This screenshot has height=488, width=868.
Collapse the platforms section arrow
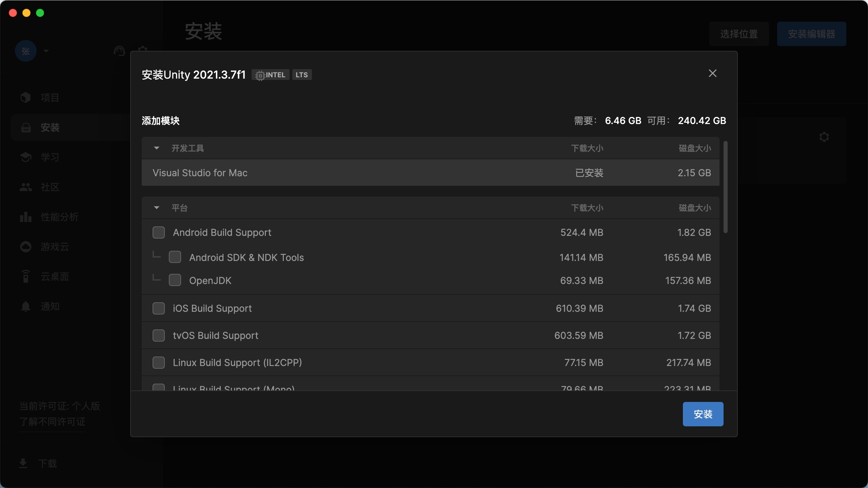pyautogui.click(x=156, y=208)
